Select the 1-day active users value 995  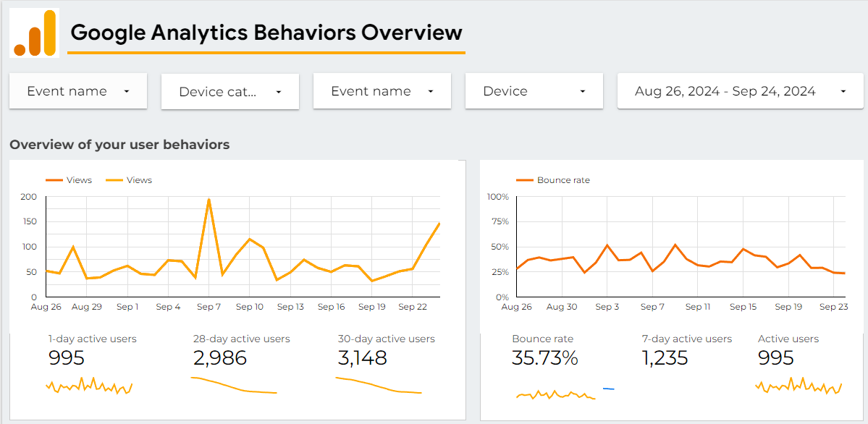click(67, 358)
